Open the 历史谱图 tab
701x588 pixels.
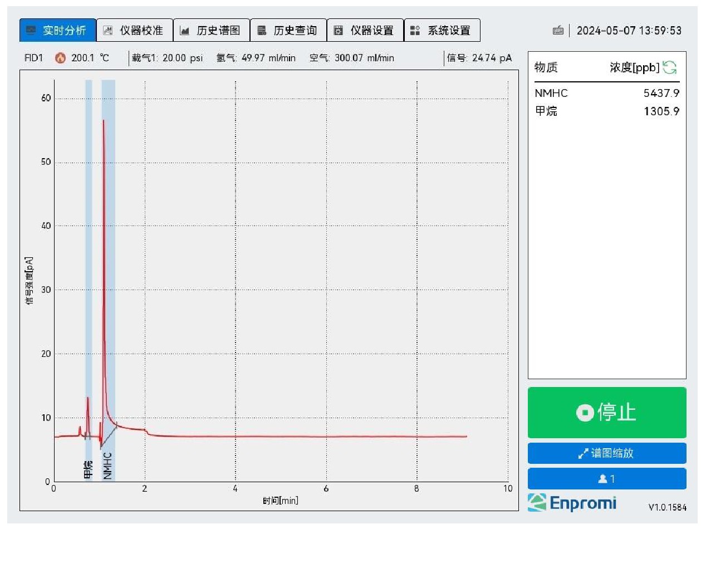click(212, 30)
